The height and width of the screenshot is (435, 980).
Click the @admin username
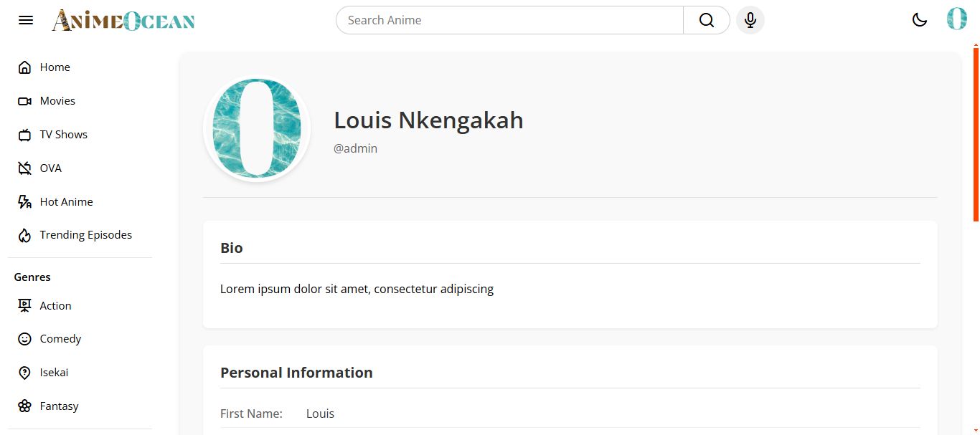[356, 149]
